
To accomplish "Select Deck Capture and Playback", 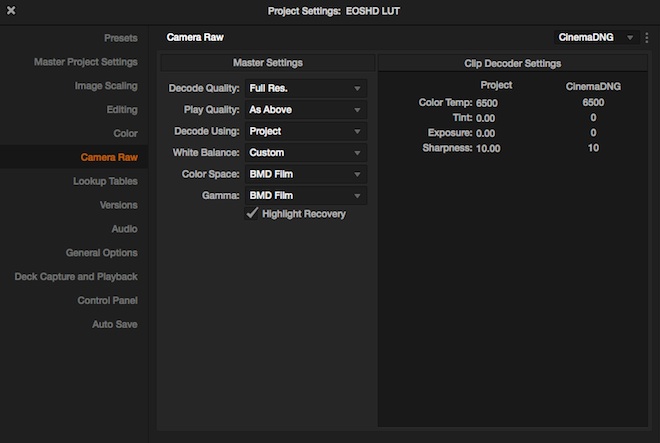I will [x=76, y=277].
